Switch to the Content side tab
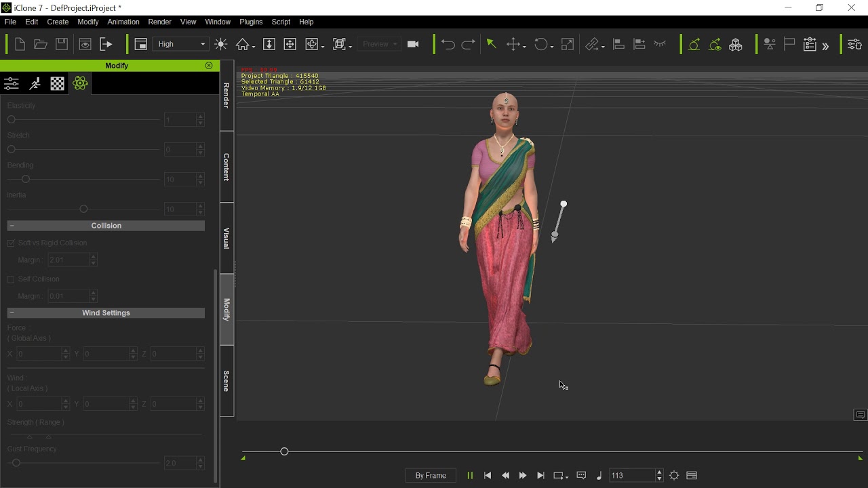Image resolution: width=868 pixels, height=488 pixels. click(226, 167)
